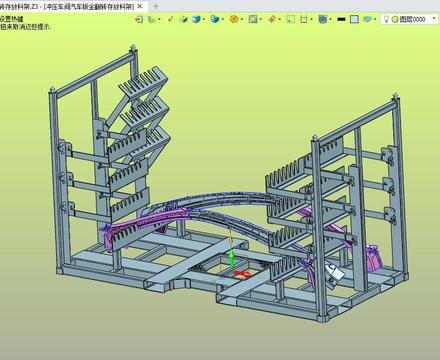This screenshot has height=360, width=440.
Task: Click the gray framed square toolbar icon
Action: 253,19
